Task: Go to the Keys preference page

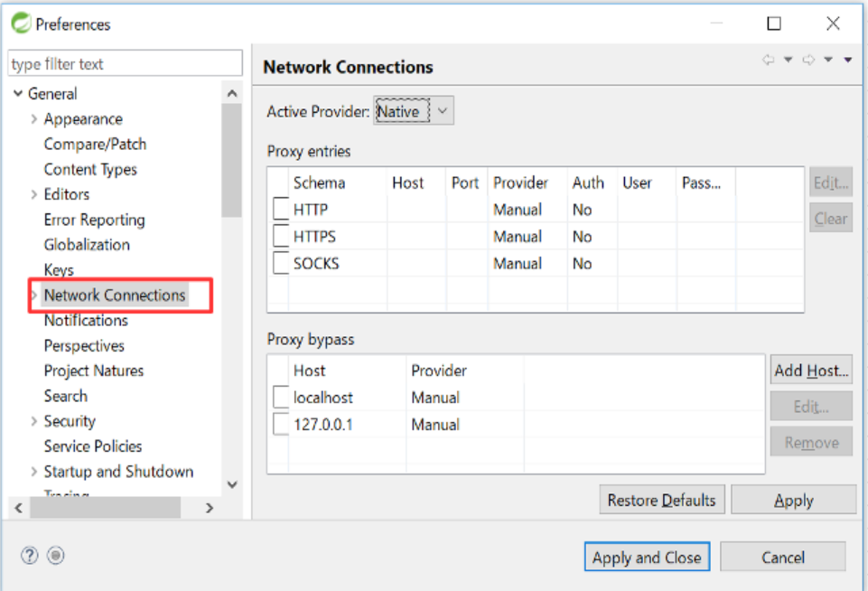Action: click(x=59, y=269)
